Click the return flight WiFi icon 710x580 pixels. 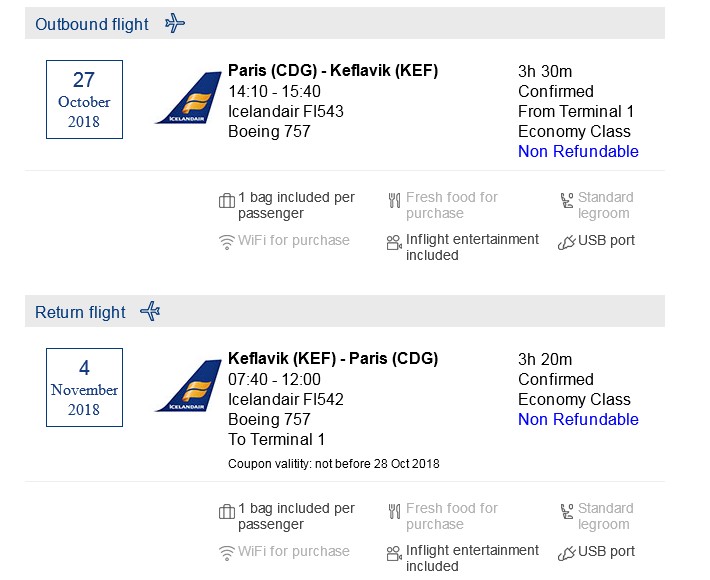pyautogui.click(x=226, y=553)
